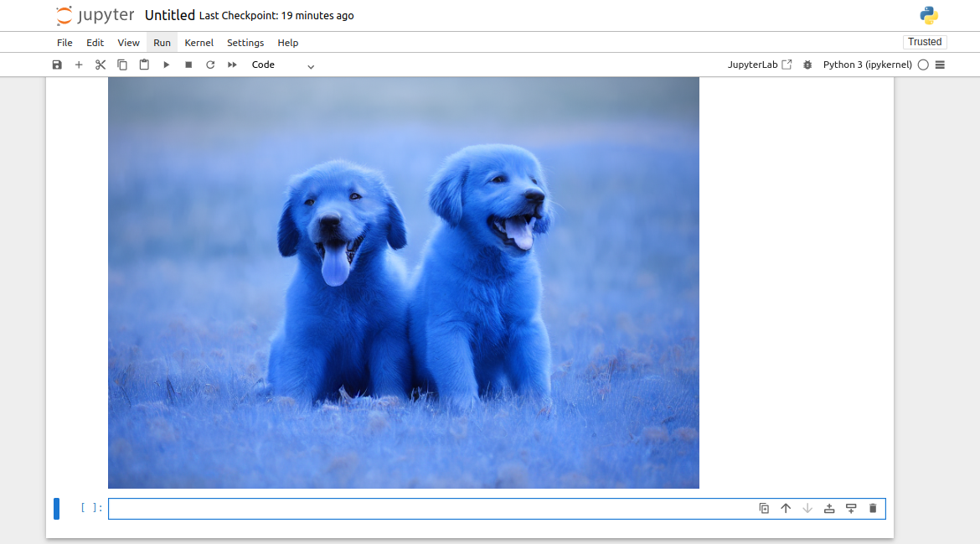Restart kernel and run all cells
Viewport: 980px width, 544px height.
(x=232, y=65)
